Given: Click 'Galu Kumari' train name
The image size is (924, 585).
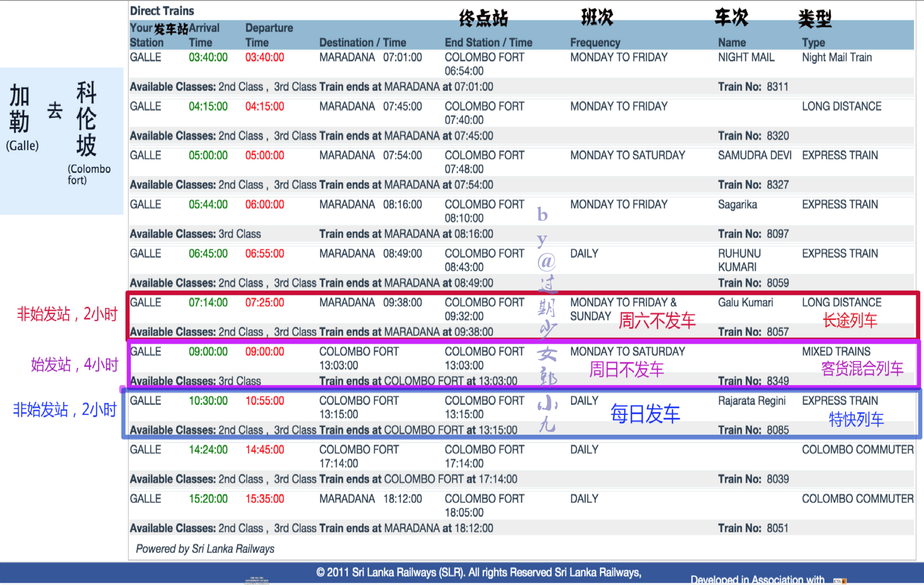Looking at the screenshot, I should (746, 302).
